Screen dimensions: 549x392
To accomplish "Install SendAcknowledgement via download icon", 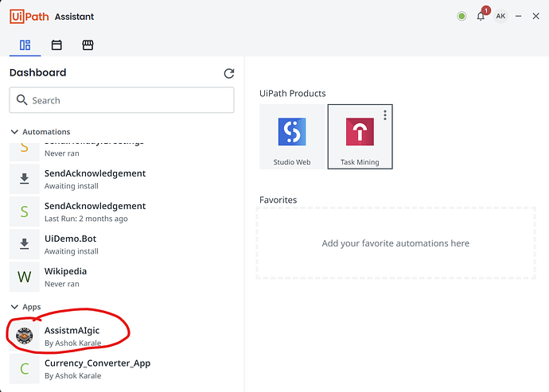I will coord(25,179).
